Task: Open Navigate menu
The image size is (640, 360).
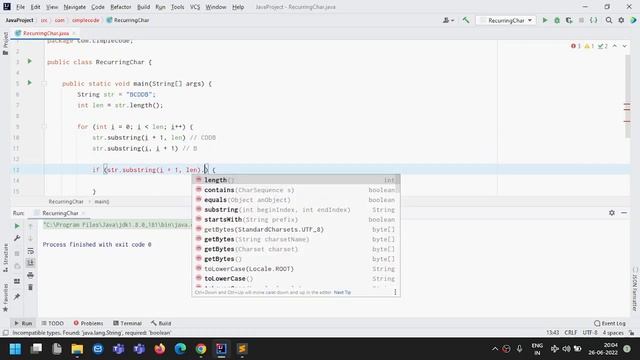Action: (x=75, y=7)
